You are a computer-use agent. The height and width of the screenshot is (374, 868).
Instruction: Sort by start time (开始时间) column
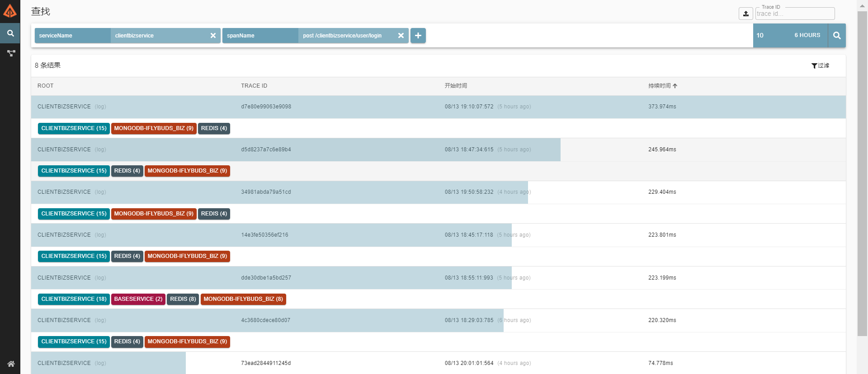pyautogui.click(x=456, y=86)
